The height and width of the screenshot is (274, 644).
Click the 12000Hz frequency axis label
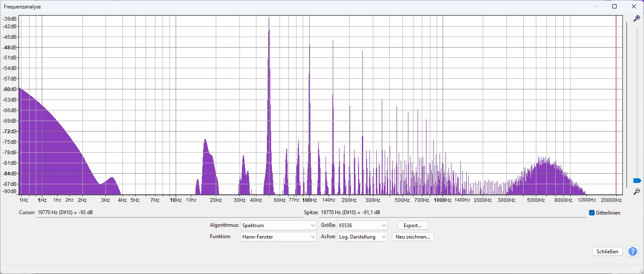click(587, 200)
